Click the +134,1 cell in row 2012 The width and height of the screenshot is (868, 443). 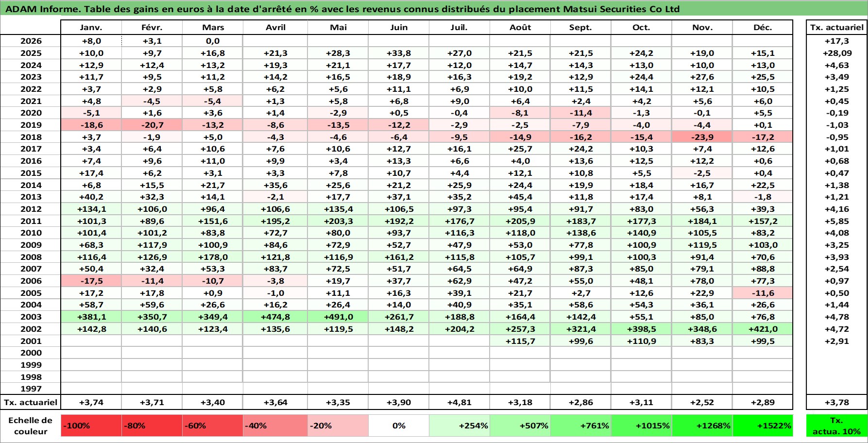tap(91, 209)
